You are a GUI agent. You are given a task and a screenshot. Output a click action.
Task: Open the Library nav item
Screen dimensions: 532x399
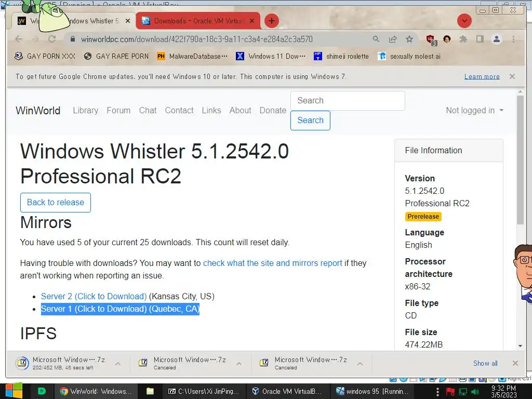pyautogui.click(x=86, y=110)
